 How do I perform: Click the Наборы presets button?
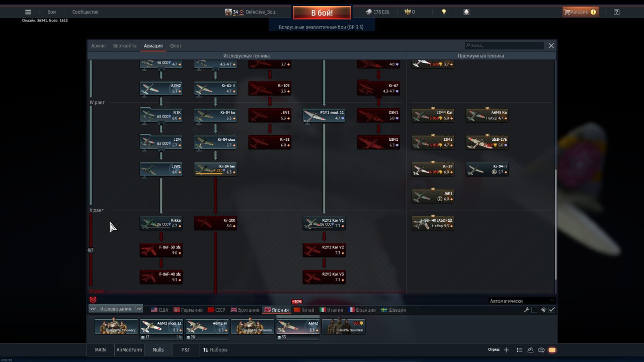(215, 350)
